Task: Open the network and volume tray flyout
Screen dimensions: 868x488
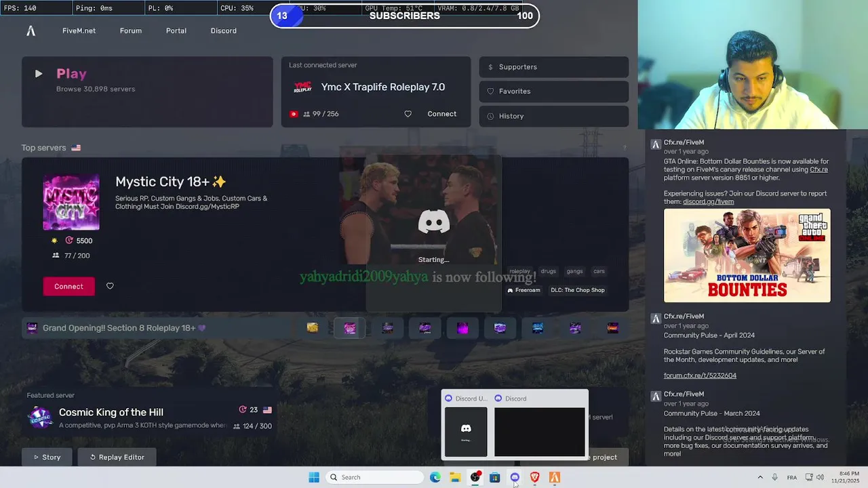Action: [x=814, y=477]
